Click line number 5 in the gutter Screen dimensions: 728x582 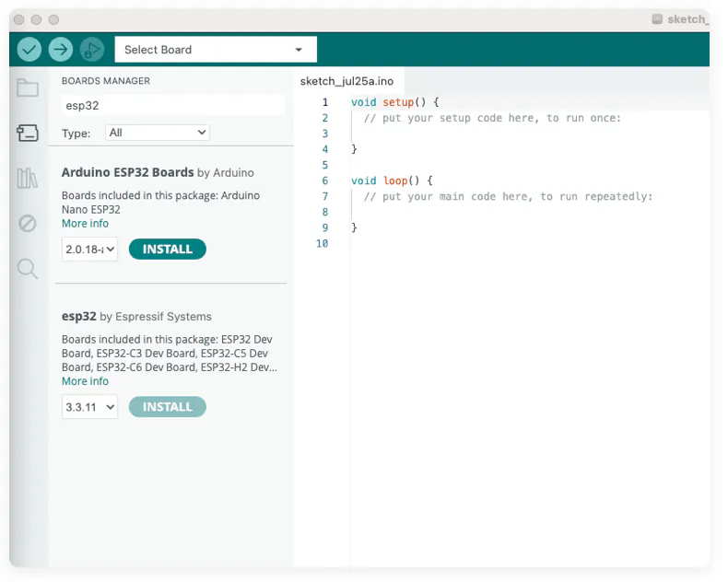pos(325,165)
